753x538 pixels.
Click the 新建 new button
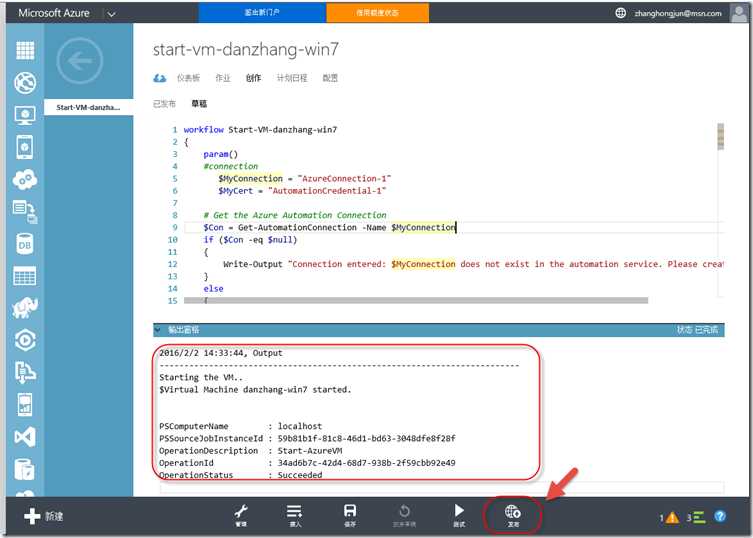44,516
